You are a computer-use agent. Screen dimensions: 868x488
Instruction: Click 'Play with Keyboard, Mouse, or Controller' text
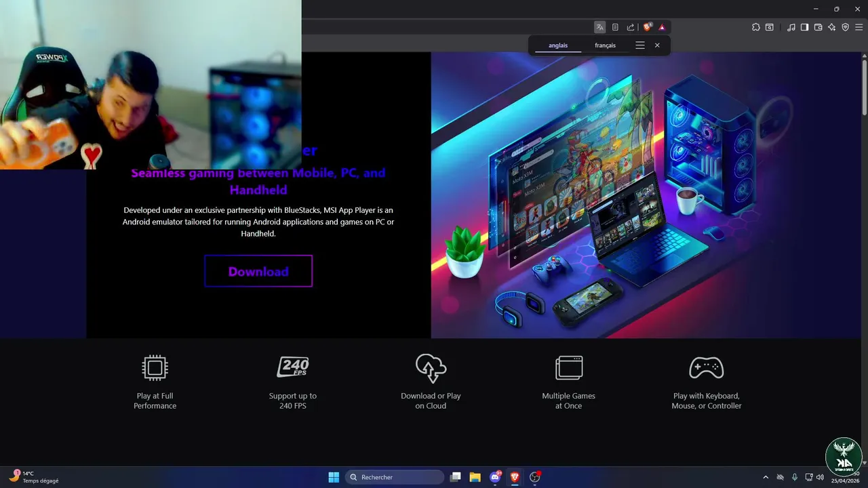pos(707,401)
